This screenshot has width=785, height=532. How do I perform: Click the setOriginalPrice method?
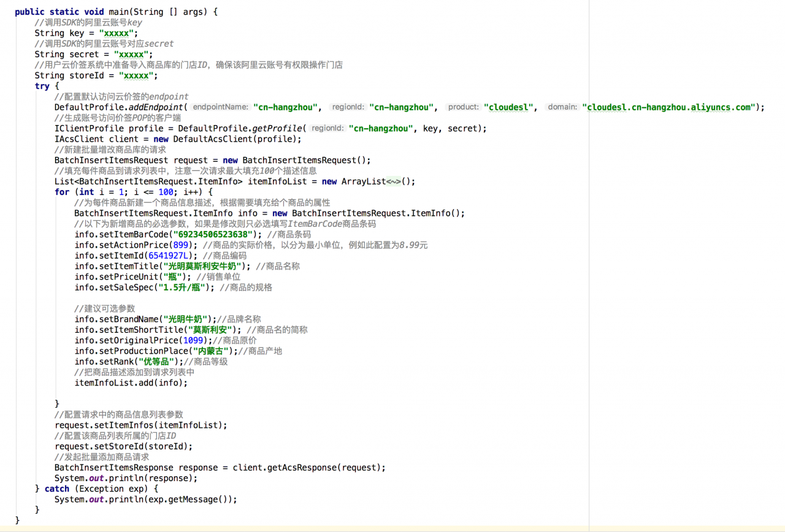(139, 340)
